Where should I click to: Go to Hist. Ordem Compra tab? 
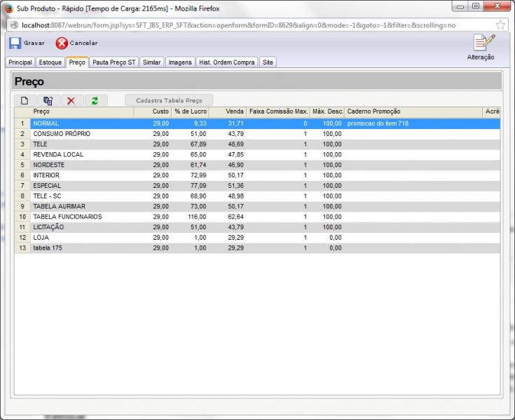click(227, 62)
